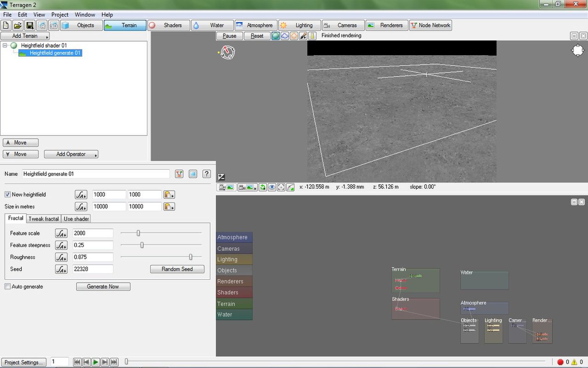Open animation button for New heightfield values
This screenshot has width=588, height=368.
point(81,195)
